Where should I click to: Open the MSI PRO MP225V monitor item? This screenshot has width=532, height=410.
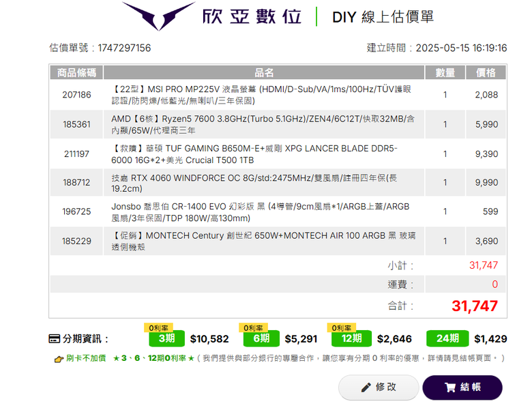264,95
